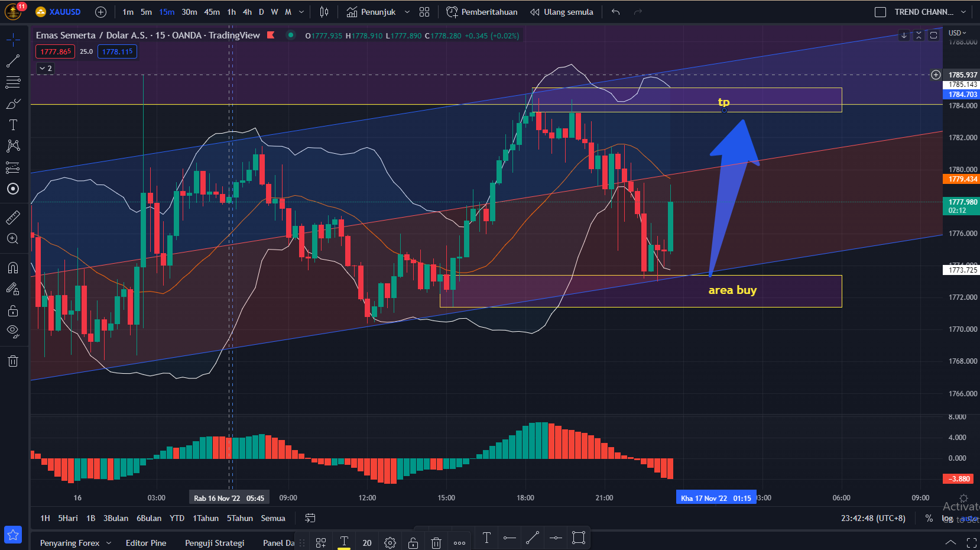Open the USD currency dropdown
Viewport: 980px width, 550px height.
tap(958, 33)
